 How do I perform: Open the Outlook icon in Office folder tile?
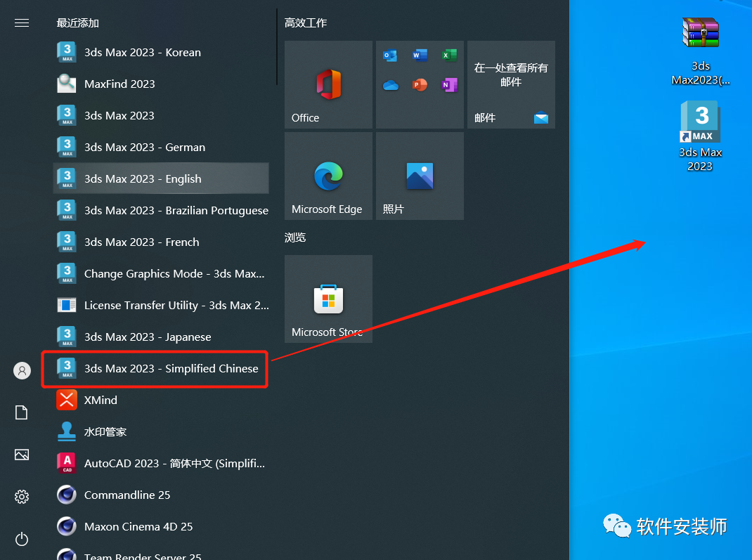point(390,56)
